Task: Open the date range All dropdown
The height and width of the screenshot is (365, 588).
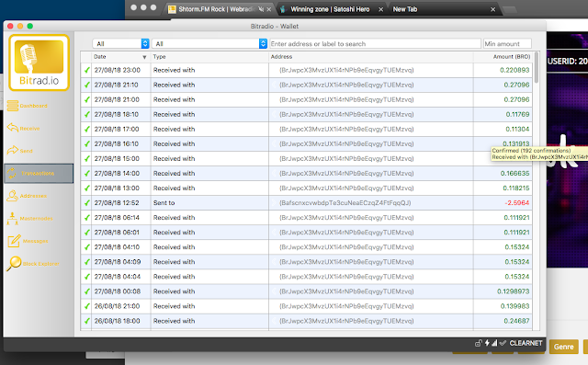Action: (120, 43)
